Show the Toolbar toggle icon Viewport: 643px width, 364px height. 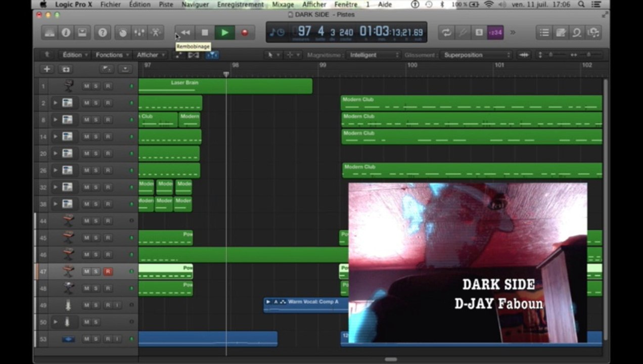pyautogui.click(x=82, y=32)
